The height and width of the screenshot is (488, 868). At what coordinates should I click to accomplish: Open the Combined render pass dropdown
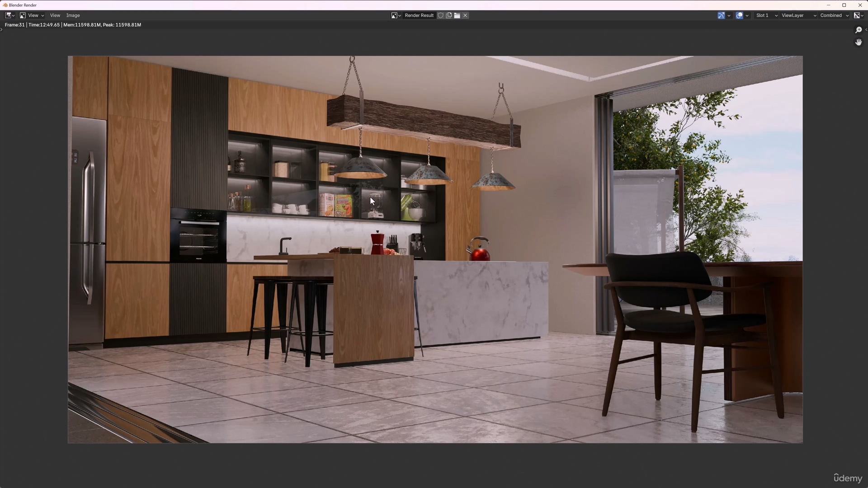834,15
